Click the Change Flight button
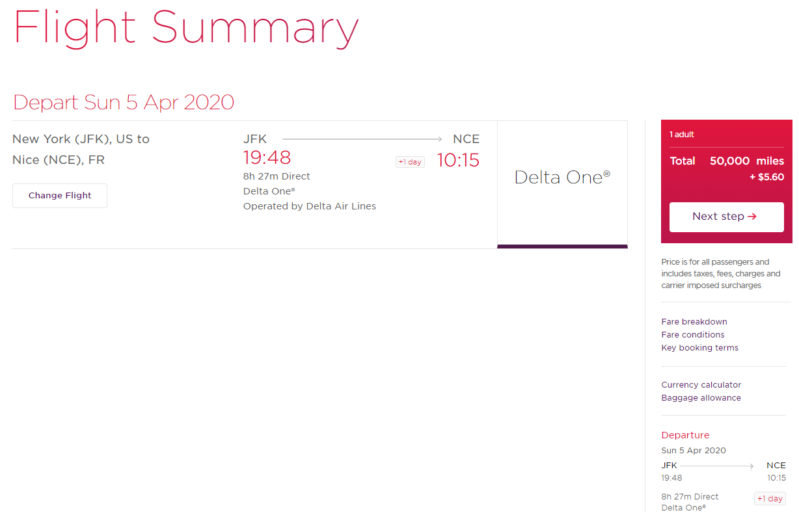 pyautogui.click(x=60, y=196)
